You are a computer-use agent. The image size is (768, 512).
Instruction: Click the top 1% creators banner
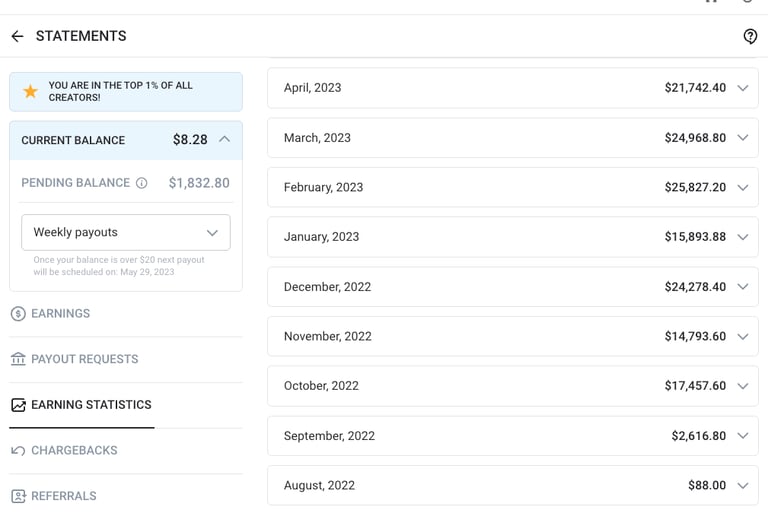tap(126, 92)
